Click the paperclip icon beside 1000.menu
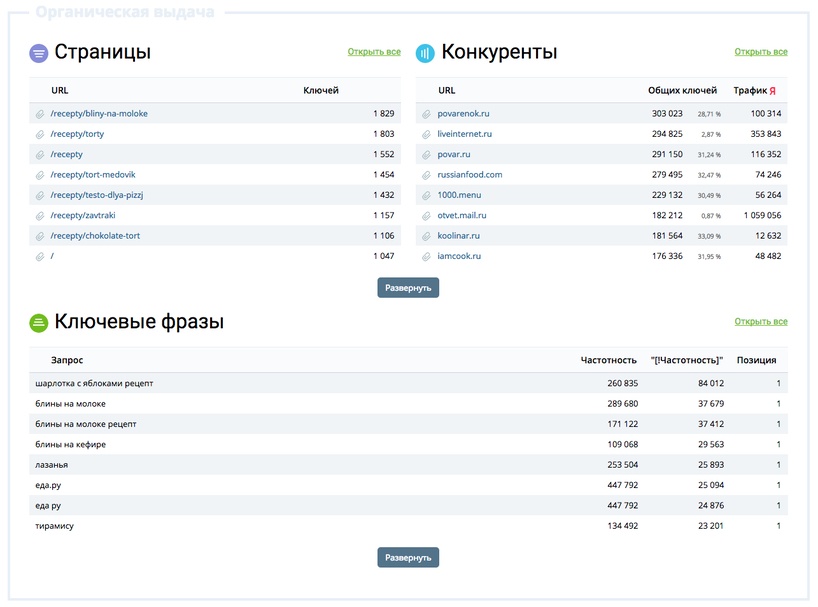This screenshot has height=607, width=818. (428, 195)
